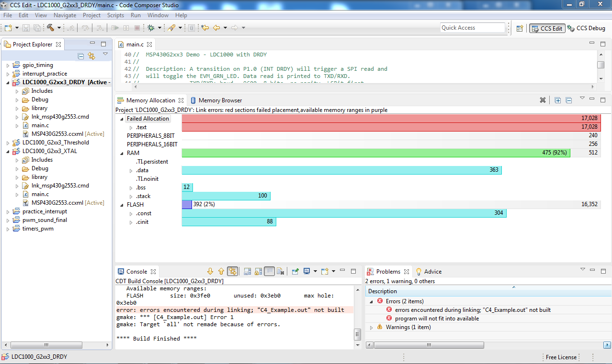612x364 pixels.
Task: Expand the gpio_timing project
Action: [8, 65]
